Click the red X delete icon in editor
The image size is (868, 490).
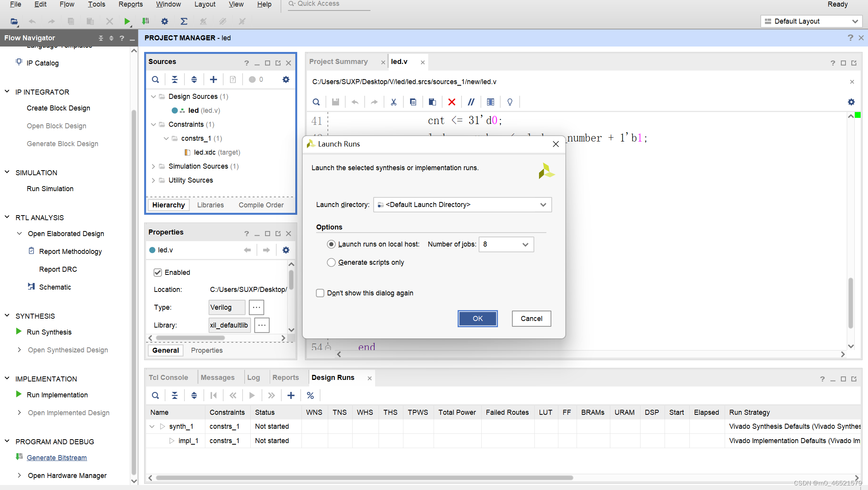(x=451, y=102)
